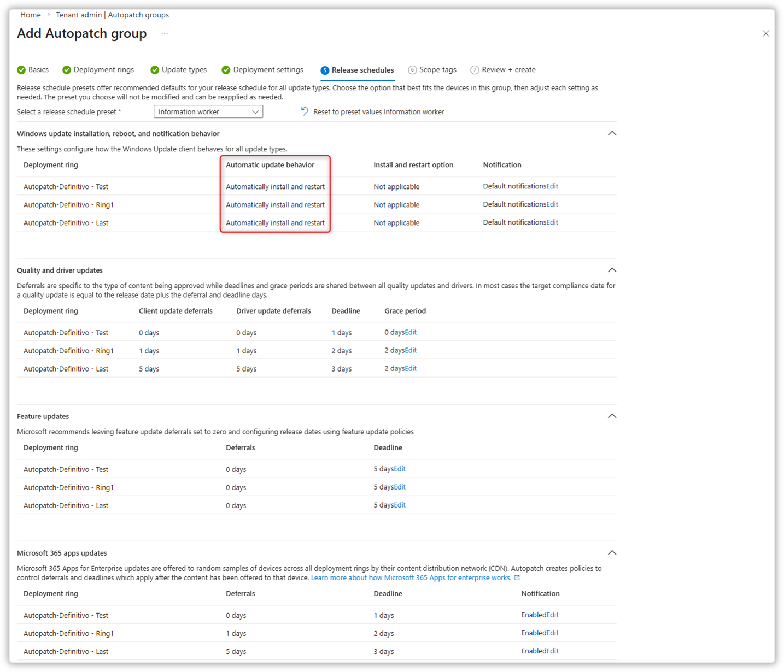
Task: Edit notification for Autopatch-Definitivo - Test ring
Action: 552,186
